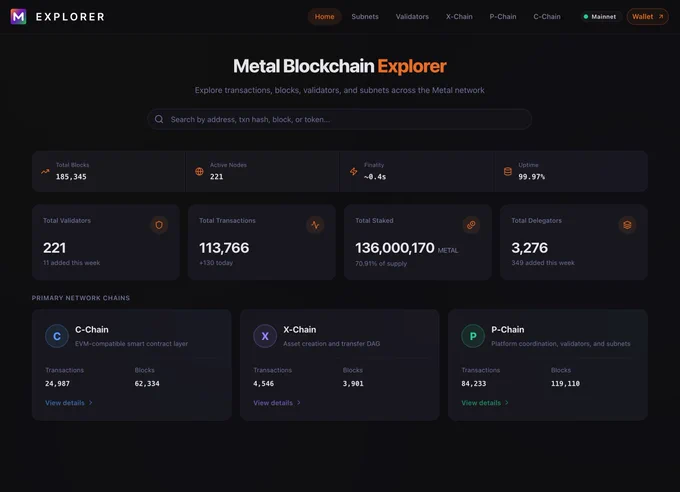The height and width of the screenshot is (492, 680).
Task: Click chevron beside C-Chain View details
Action: click(91, 403)
